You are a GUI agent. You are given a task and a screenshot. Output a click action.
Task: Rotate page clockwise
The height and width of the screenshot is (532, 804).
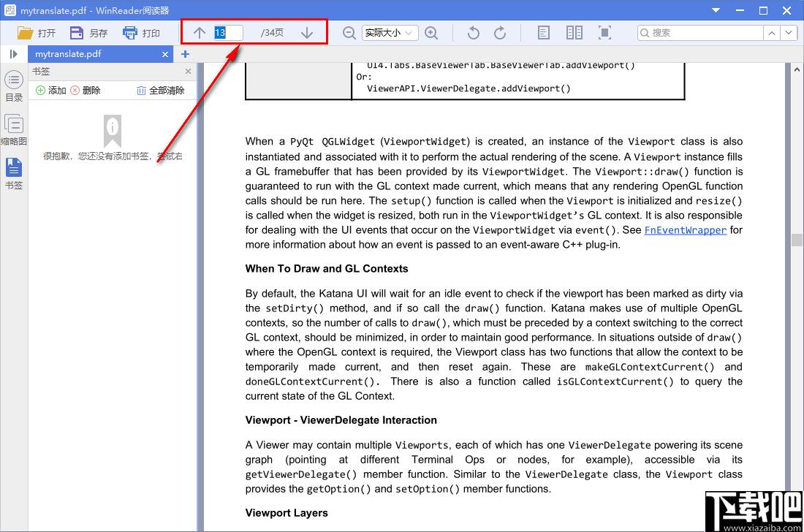(x=500, y=33)
